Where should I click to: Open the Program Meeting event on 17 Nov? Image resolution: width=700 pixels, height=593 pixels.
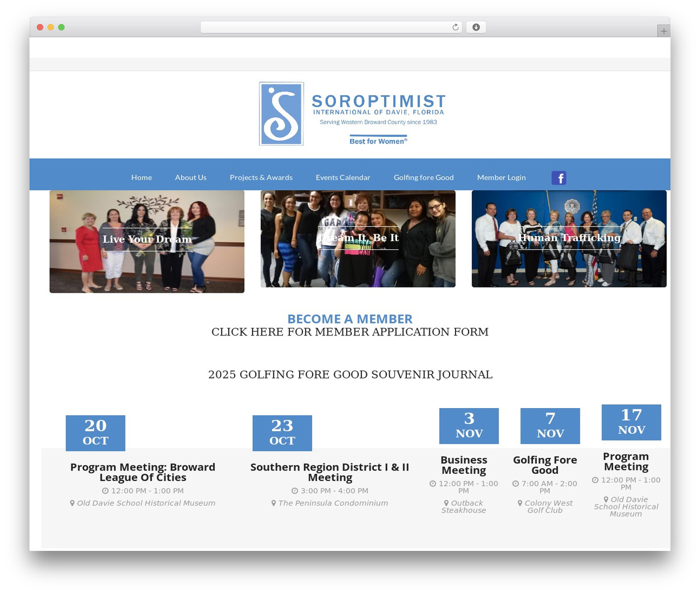[626, 462]
